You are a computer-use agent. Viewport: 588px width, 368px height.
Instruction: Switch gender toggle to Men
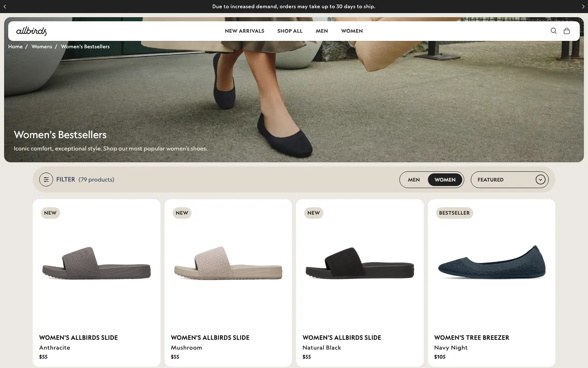coord(414,180)
